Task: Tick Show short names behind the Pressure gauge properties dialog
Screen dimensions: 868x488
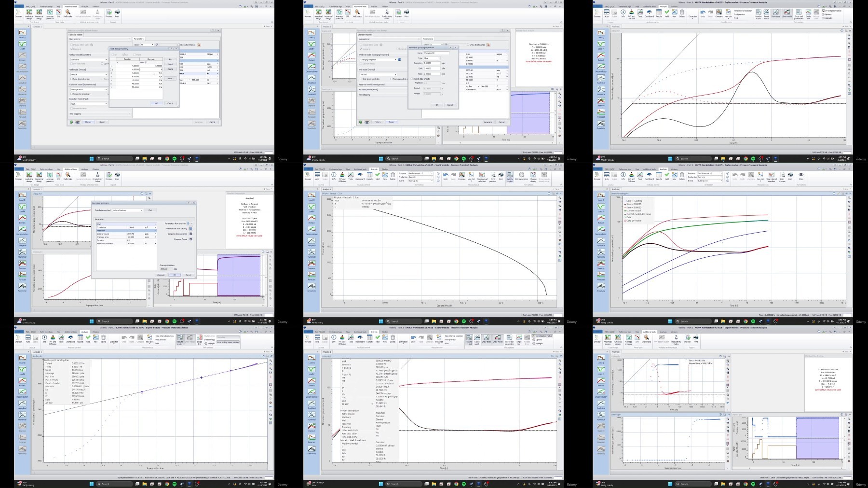Action: point(468,45)
